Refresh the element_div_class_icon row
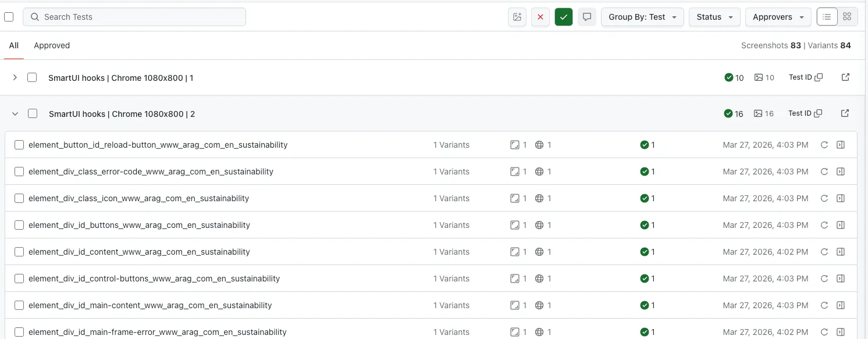Viewport: 868px width, 339px height. [x=824, y=198]
